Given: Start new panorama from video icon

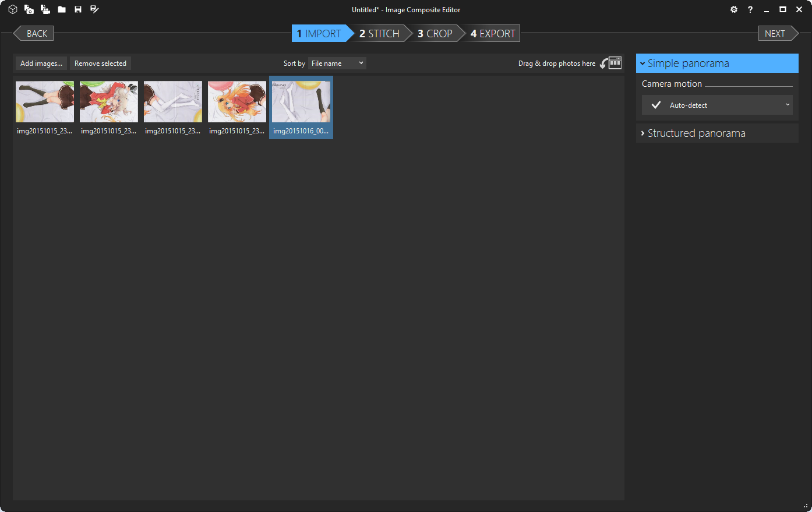Looking at the screenshot, I should [45, 9].
